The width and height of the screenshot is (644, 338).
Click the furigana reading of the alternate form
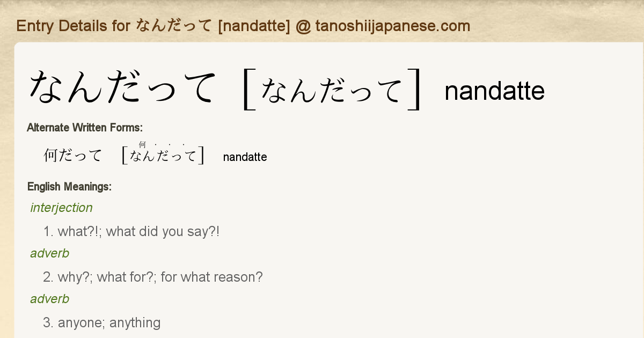[x=163, y=156]
